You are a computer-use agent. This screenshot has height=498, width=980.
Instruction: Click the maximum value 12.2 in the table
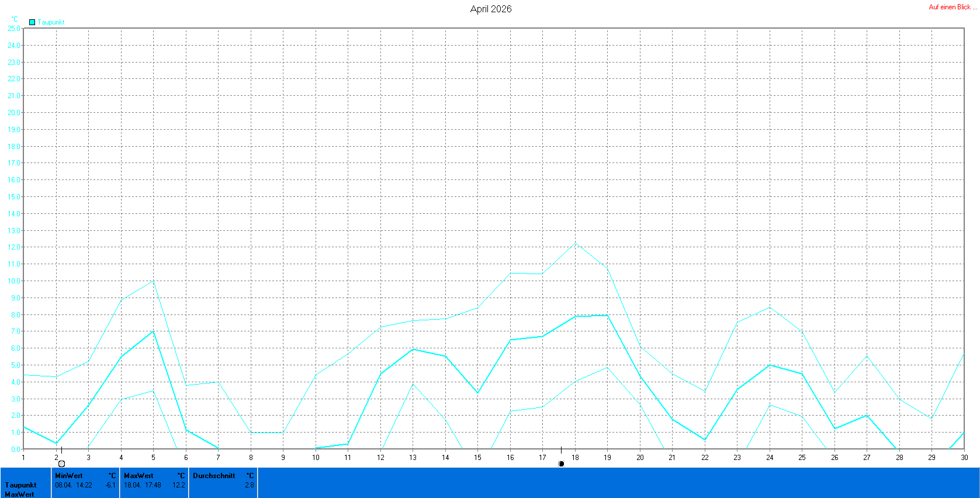coord(179,485)
